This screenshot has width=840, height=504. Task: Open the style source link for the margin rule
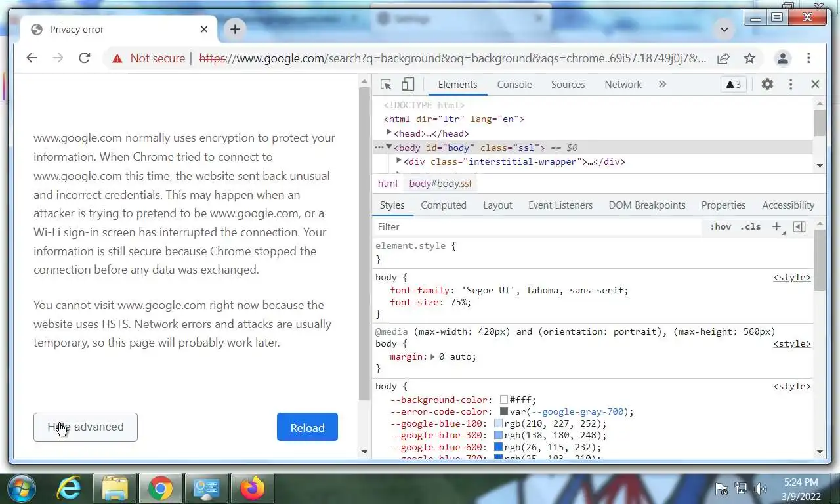coord(792,343)
